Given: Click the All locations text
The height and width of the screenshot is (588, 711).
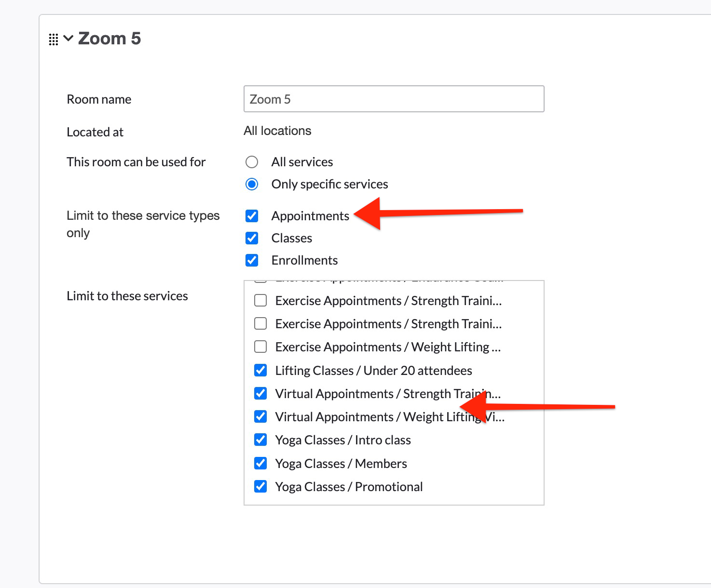Looking at the screenshot, I should click(x=277, y=131).
